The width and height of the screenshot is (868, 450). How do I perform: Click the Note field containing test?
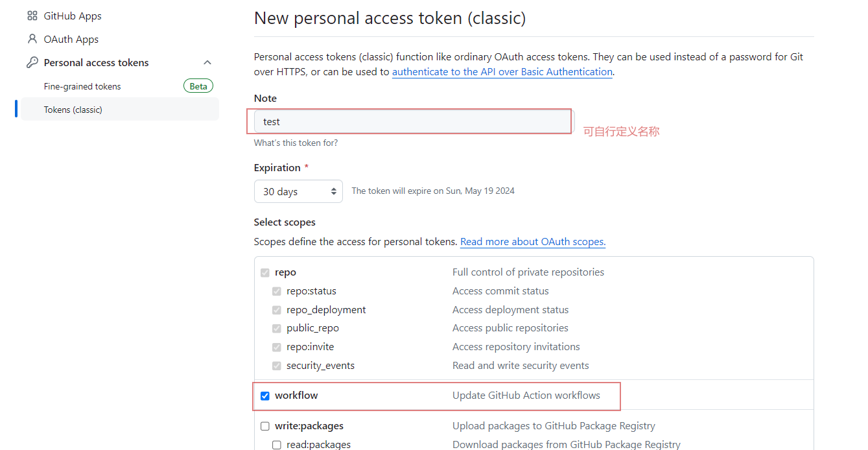414,121
